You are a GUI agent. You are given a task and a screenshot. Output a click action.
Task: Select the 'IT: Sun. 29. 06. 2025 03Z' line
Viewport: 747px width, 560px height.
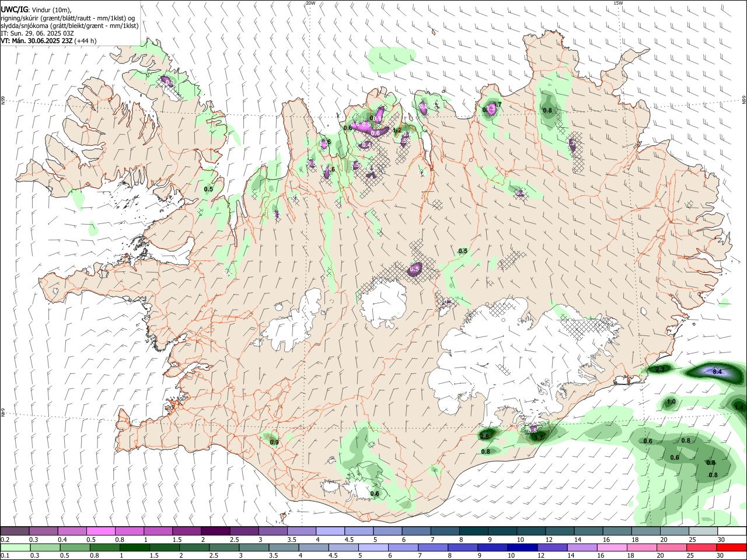click(x=37, y=33)
